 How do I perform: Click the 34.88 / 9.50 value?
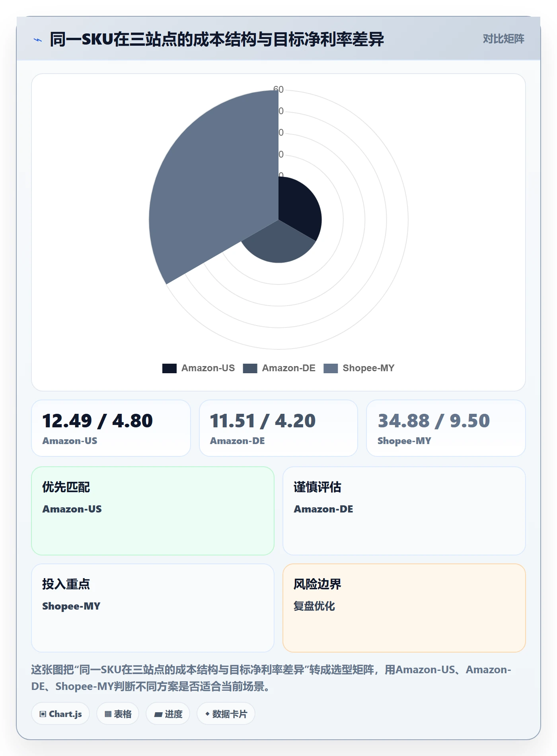[434, 421]
